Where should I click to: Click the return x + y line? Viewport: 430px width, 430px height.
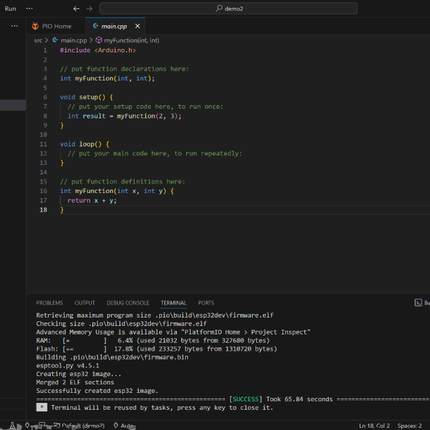pyautogui.click(x=92, y=201)
